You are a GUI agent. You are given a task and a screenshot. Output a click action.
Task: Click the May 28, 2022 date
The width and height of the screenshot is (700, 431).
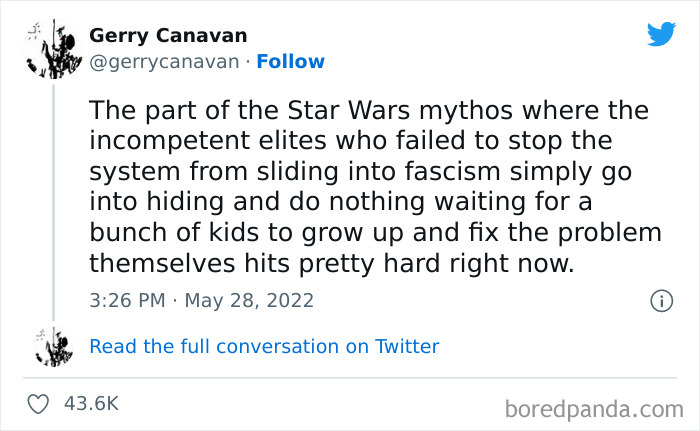tap(251, 300)
